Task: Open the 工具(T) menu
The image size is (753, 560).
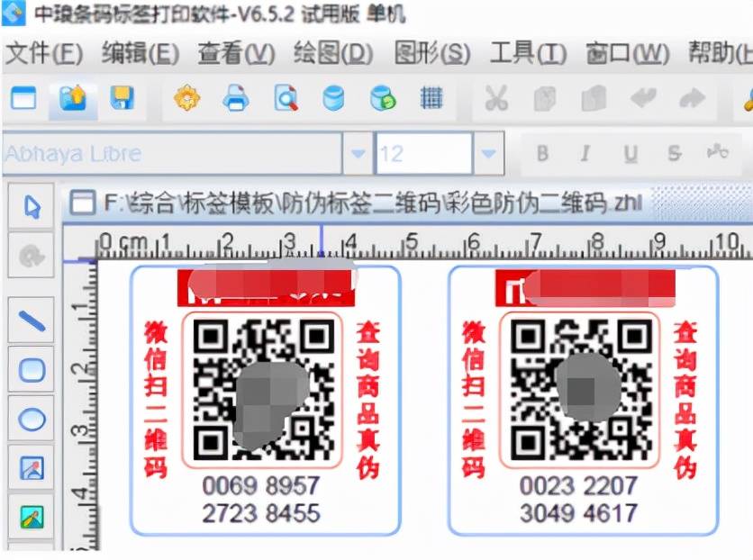Action: point(528,53)
